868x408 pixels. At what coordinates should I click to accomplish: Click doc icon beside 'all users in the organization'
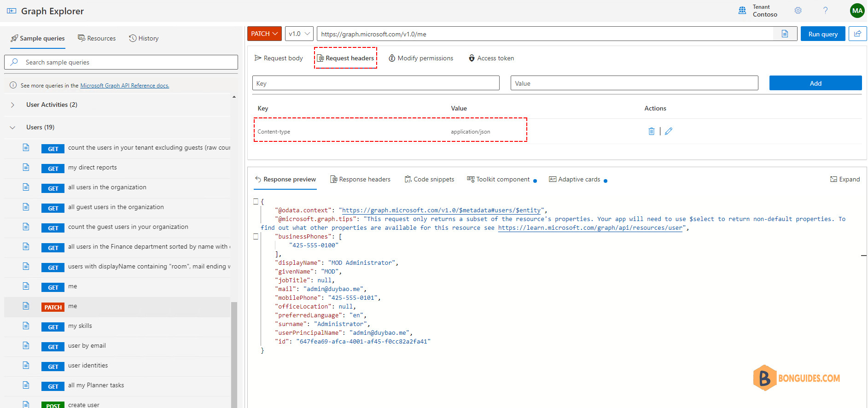coord(26,187)
